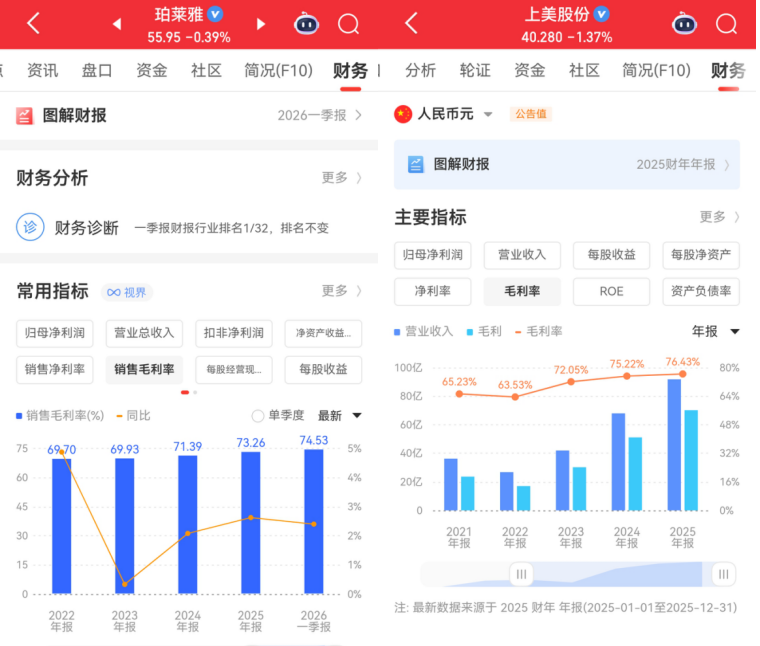Select 归母净利润 in 主要指标
This screenshot has height=646, width=760.
tap(432, 255)
